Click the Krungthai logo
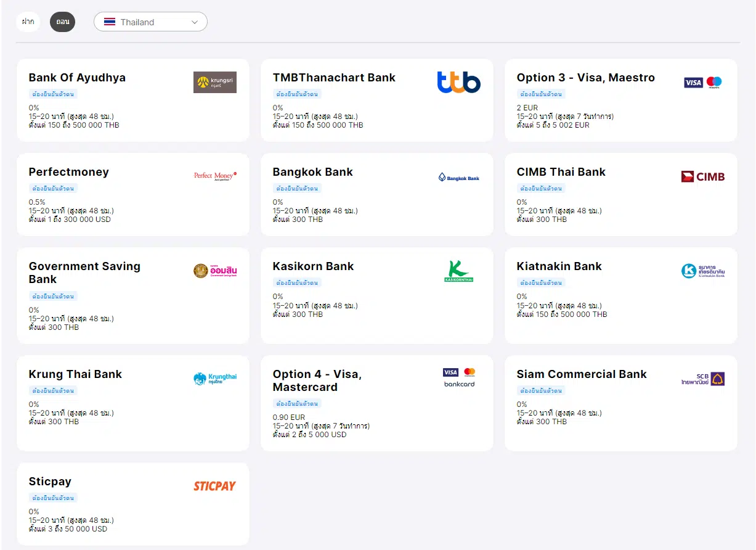Image resolution: width=756 pixels, height=550 pixels. click(x=215, y=379)
